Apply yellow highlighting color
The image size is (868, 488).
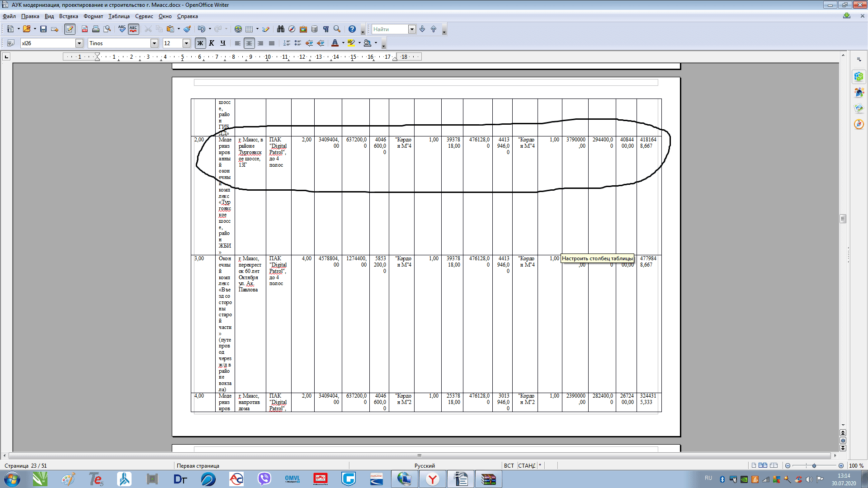(351, 43)
